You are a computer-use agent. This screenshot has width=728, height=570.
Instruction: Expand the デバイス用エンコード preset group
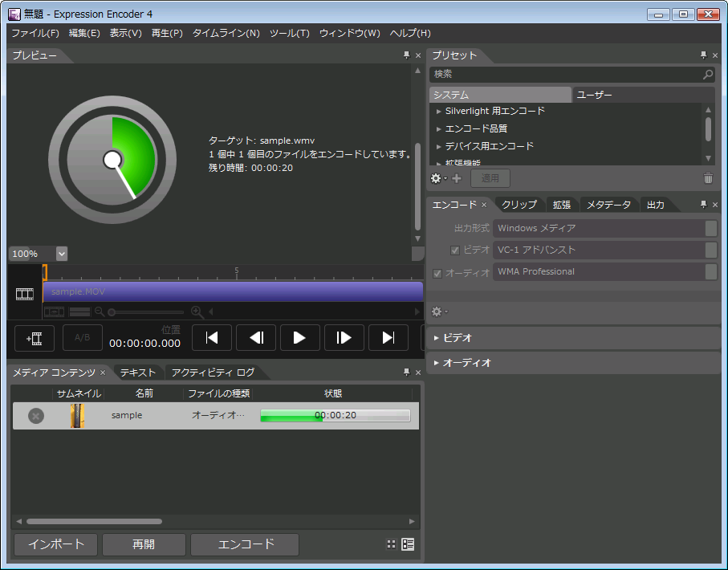438,147
